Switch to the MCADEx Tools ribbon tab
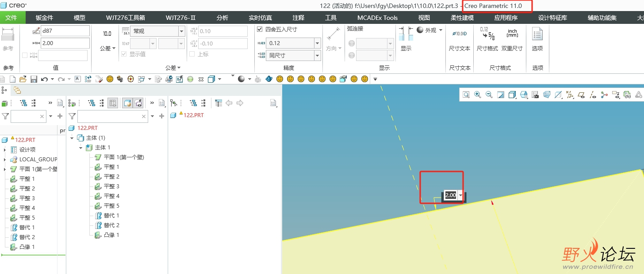 377,18
